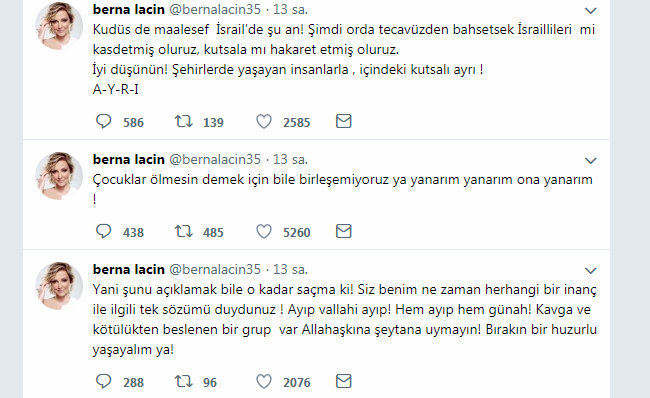Open berna lacin name on first tweet

129,10
